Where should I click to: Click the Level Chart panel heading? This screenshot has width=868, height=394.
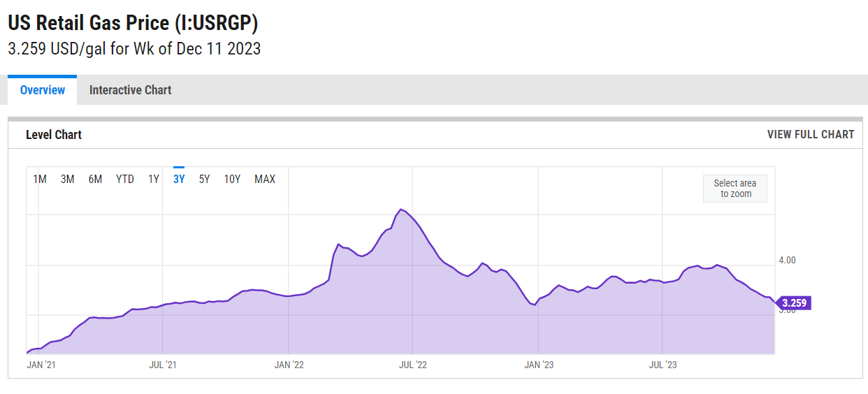(x=54, y=135)
